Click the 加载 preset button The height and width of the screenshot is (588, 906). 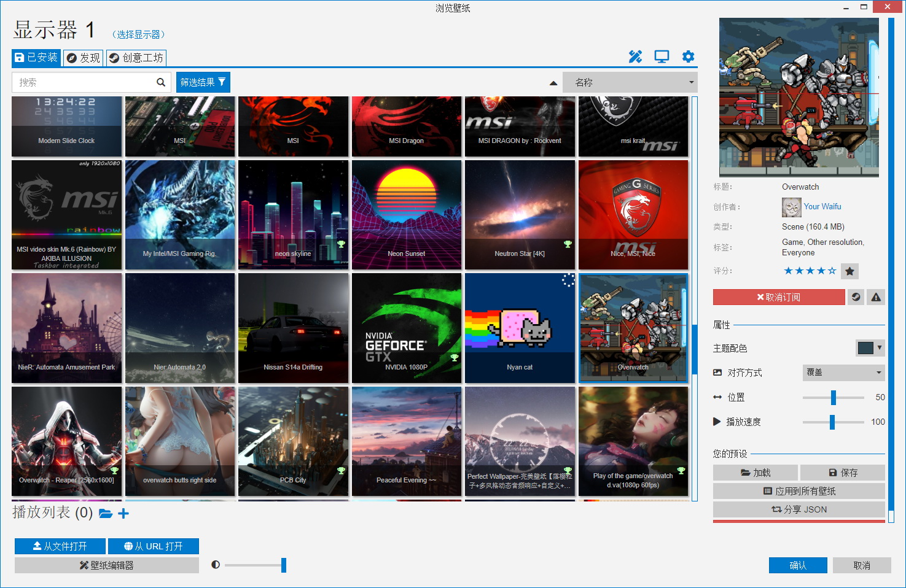pyautogui.click(x=756, y=473)
